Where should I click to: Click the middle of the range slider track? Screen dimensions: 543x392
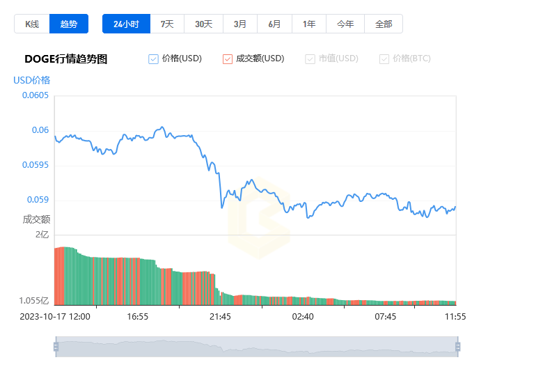(x=256, y=347)
